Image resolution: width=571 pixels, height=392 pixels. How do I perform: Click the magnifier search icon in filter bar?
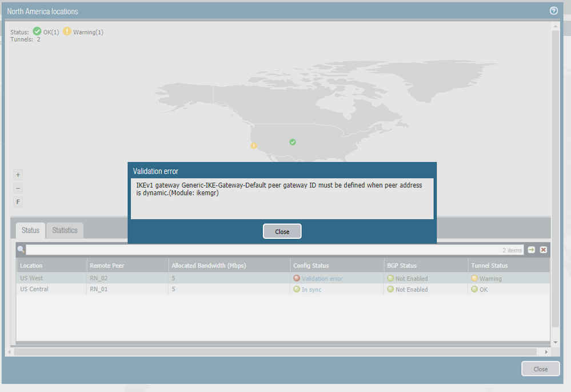click(x=21, y=250)
